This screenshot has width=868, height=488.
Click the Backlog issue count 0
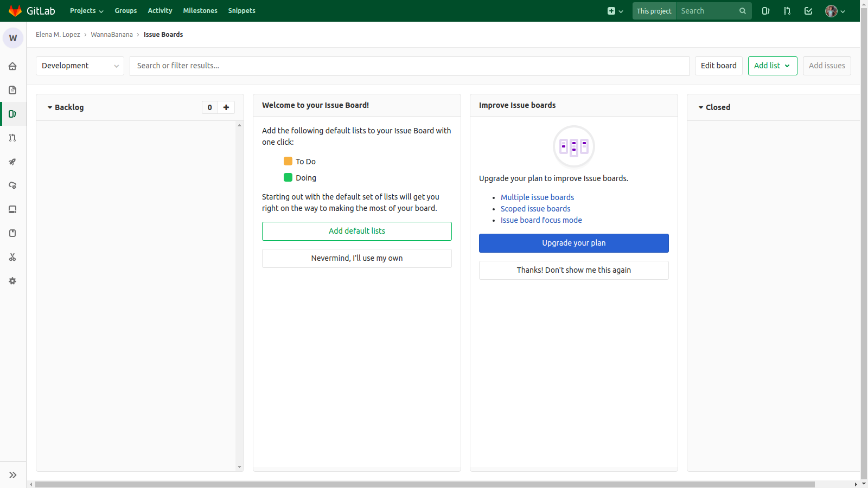click(x=210, y=107)
